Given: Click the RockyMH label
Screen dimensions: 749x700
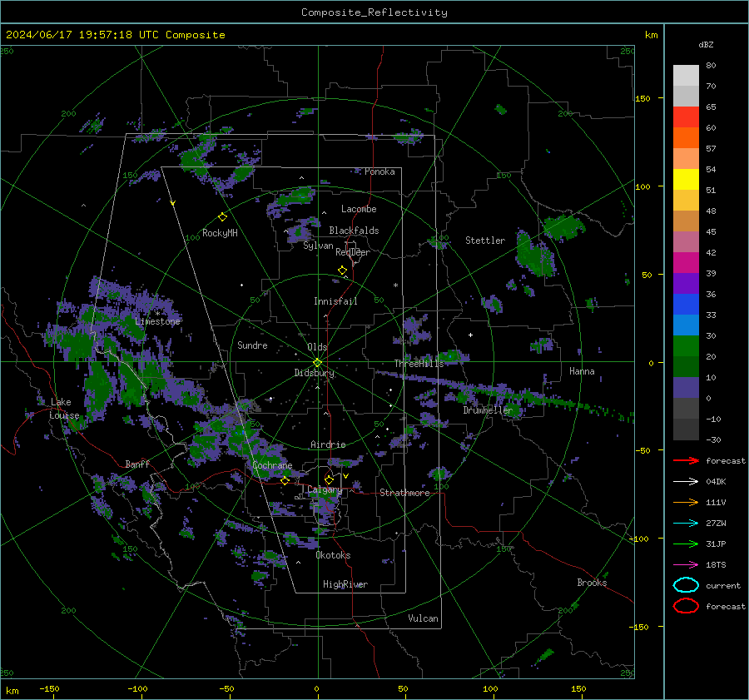Looking at the screenshot, I should 220,233.
